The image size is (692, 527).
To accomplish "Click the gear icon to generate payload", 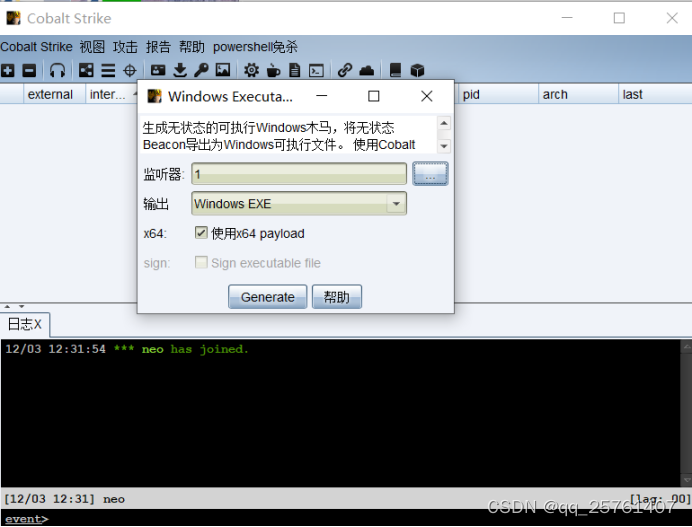I will point(252,70).
